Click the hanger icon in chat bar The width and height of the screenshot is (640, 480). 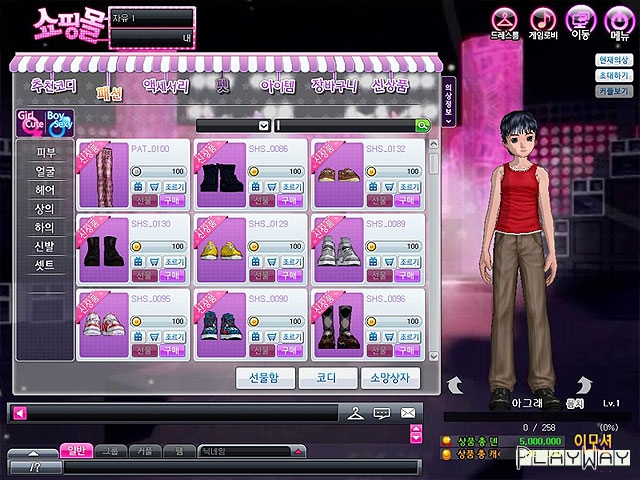pos(355,412)
